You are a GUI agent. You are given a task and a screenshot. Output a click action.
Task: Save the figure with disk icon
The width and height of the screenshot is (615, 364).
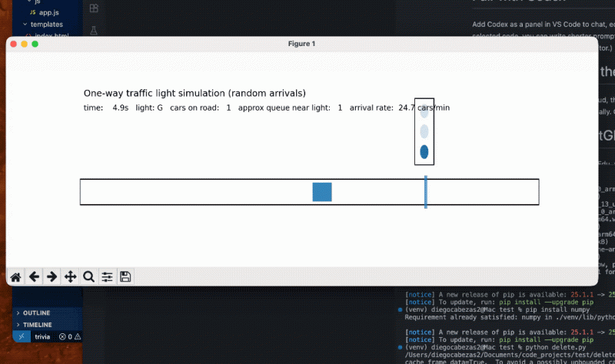tap(125, 276)
